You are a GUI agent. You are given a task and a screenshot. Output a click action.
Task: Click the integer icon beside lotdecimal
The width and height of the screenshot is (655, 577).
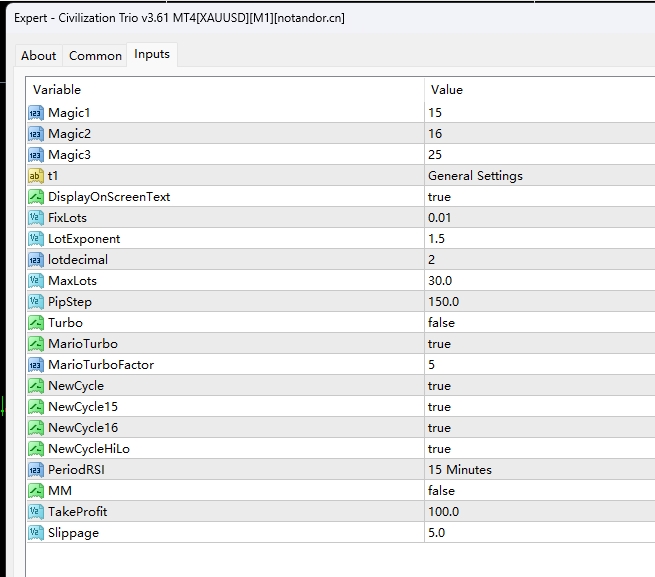coord(36,260)
